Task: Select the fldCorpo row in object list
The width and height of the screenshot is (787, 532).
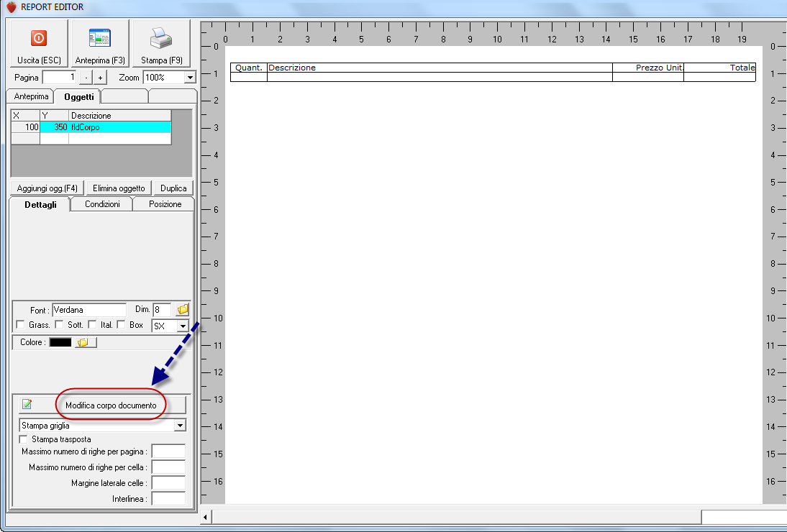Action: pos(91,127)
